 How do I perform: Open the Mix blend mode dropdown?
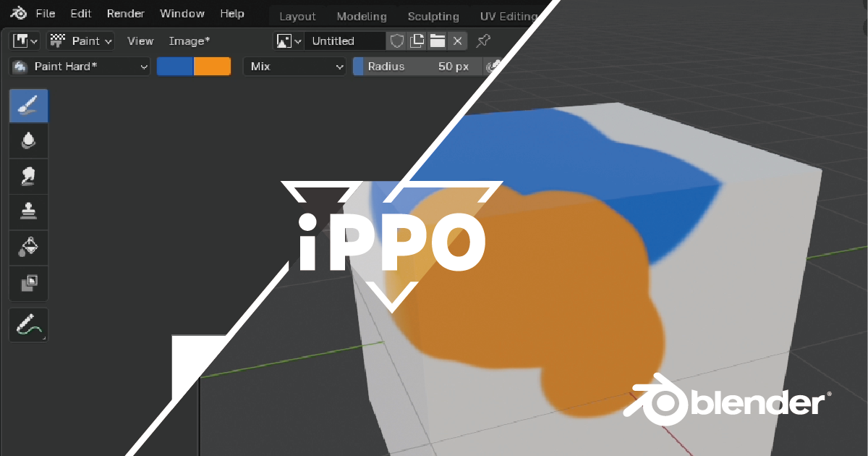295,67
